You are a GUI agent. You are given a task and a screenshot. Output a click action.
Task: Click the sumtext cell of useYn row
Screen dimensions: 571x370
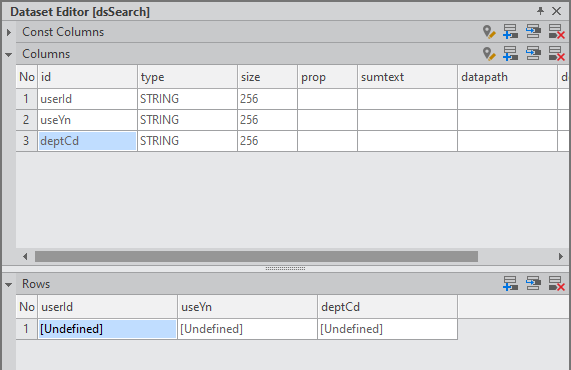407,120
